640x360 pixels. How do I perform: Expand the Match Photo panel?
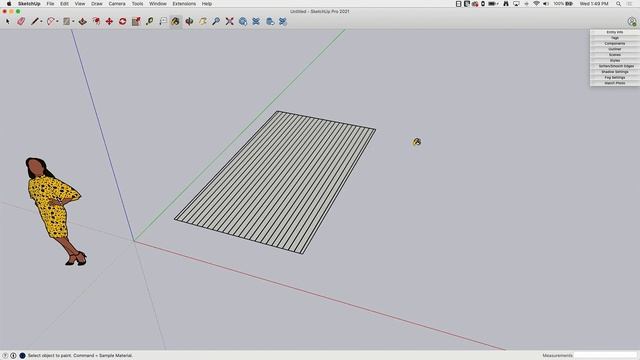point(615,83)
